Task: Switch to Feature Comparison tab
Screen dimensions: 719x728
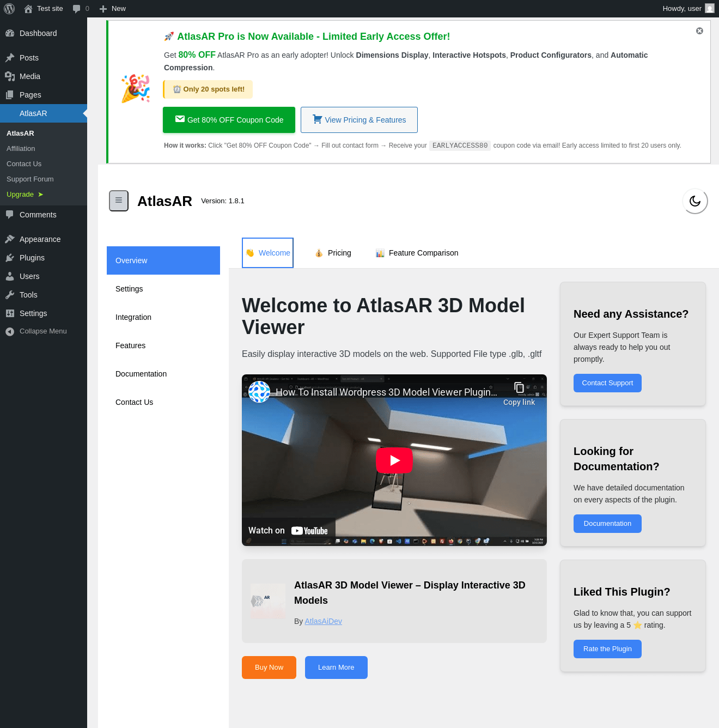Action: click(417, 253)
